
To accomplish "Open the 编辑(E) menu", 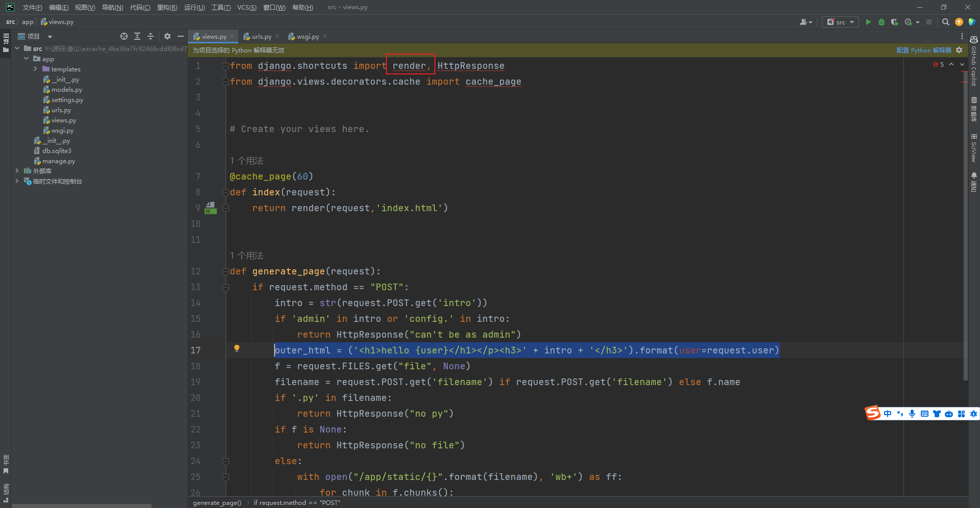I will (x=59, y=7).
